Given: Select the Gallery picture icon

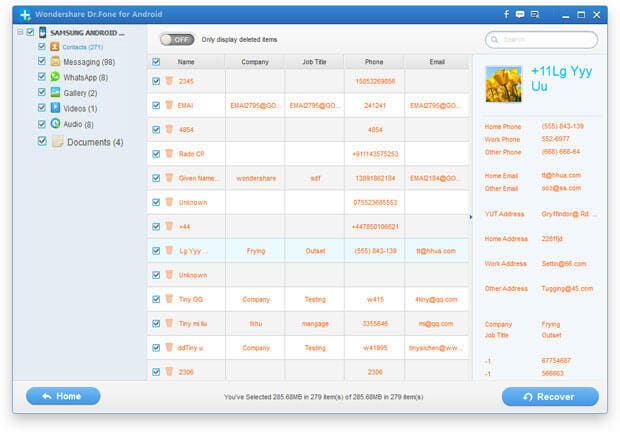Looking at the screenshot, I should coord(55,92).
